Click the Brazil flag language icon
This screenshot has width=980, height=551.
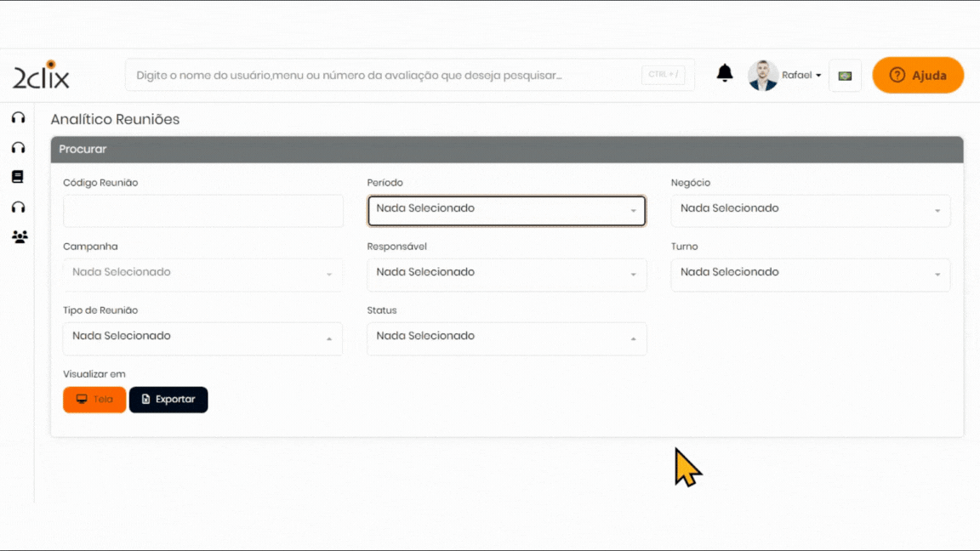845,76
